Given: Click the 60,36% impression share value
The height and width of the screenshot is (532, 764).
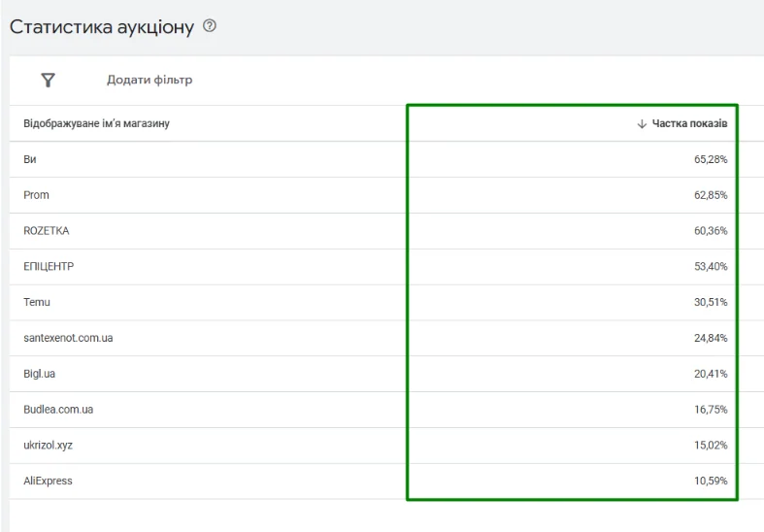Looking at the screenshot, I should point(711,230).
